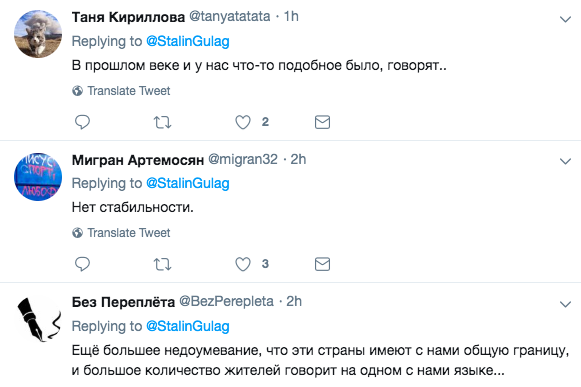
Task: Open the Без Переплёта profile name
Action: [123, 302]
